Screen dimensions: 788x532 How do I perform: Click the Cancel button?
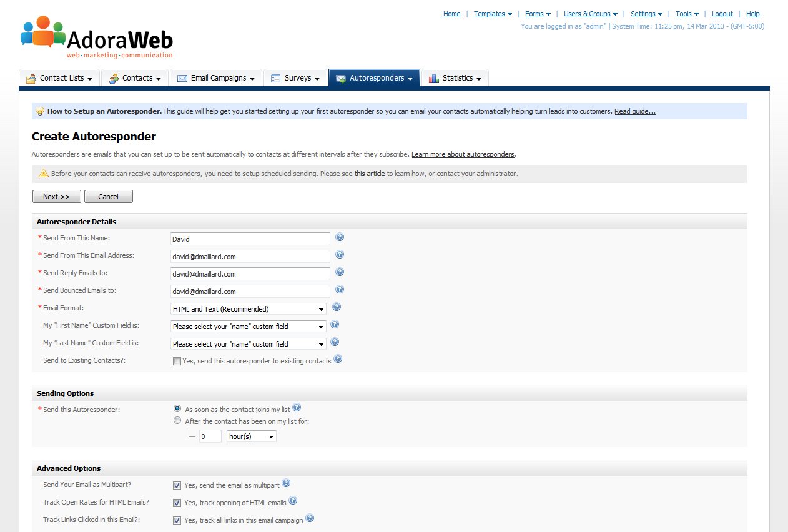(108, 197)
